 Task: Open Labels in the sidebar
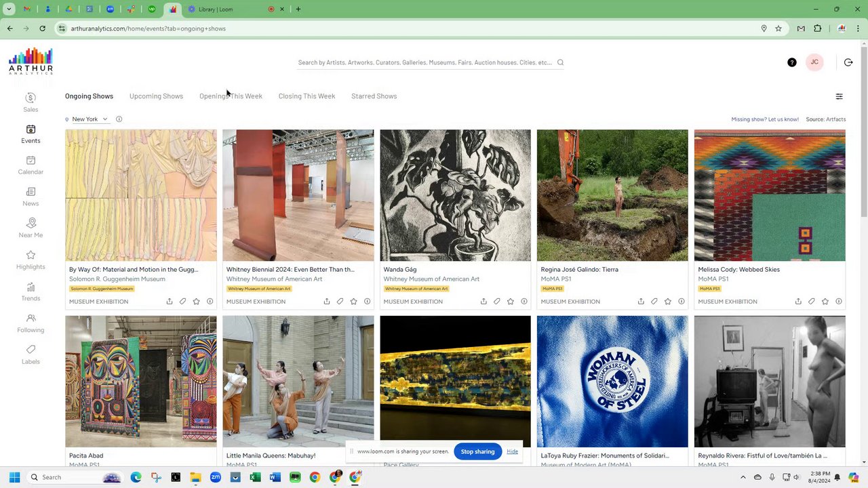tap(31, 354)
